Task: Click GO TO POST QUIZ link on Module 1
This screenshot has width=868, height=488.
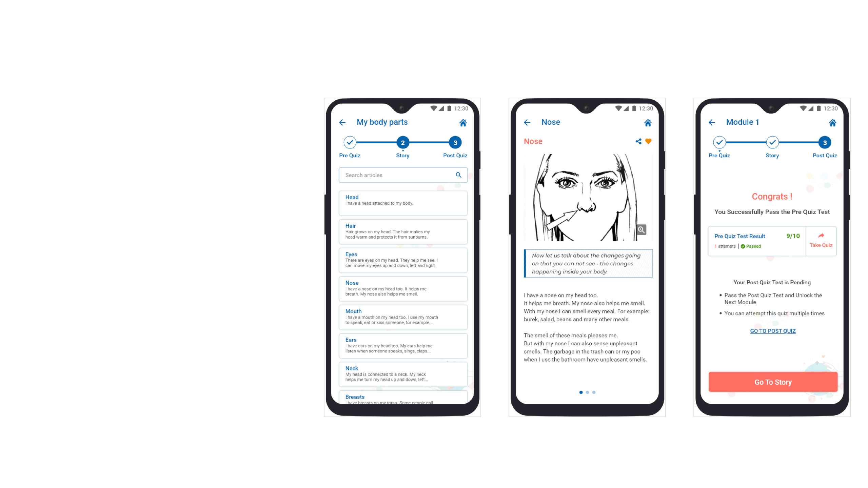Action: tap(772, 331)
